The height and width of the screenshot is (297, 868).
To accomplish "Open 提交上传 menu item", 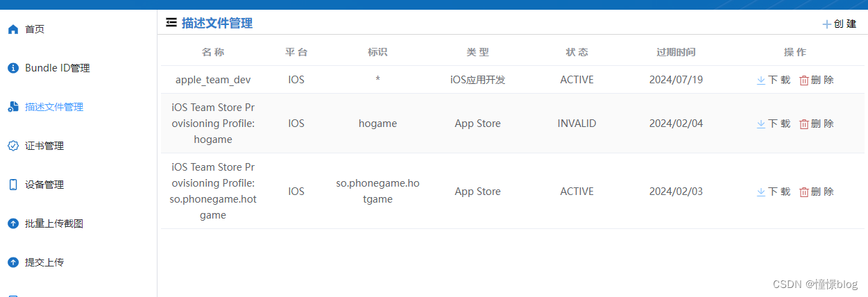I will pyautogui.click(x=44, y=262).
